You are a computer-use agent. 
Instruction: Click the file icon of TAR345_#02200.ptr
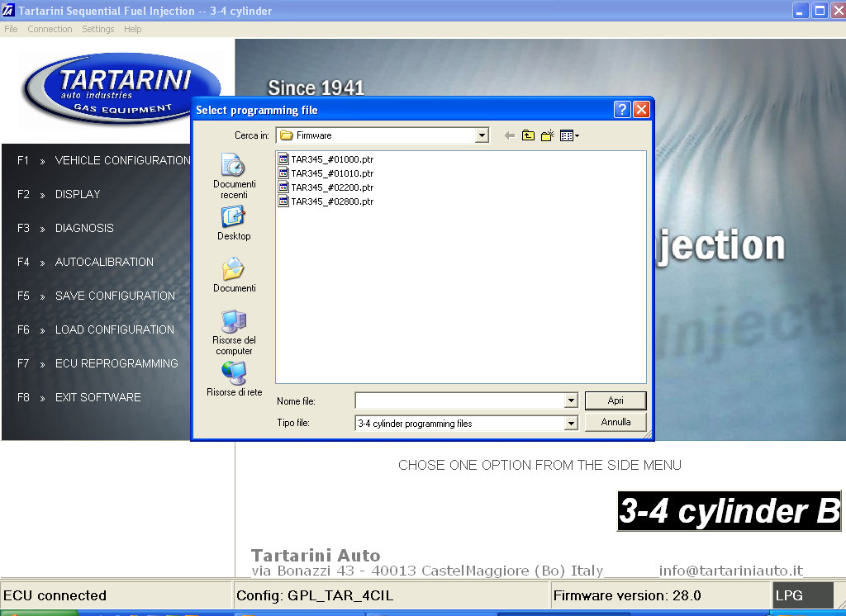click(x=283, y=187)
